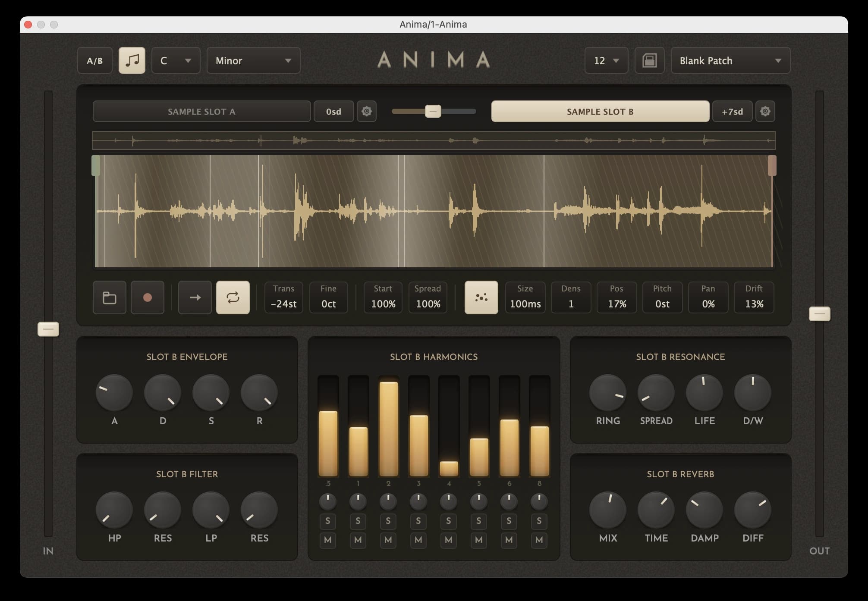Click the +7sd slot B offset button
The width and height of the screenshot is (868, 601).
733,111
